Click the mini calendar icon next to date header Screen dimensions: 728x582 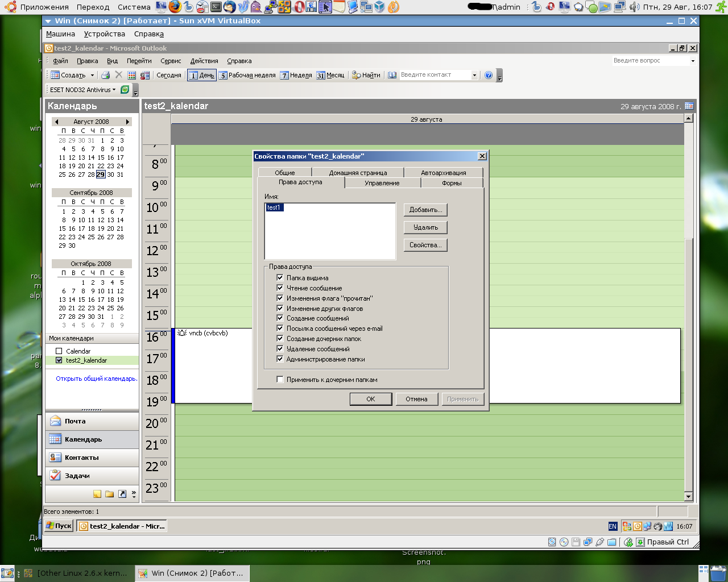click(x=689, y=106)
